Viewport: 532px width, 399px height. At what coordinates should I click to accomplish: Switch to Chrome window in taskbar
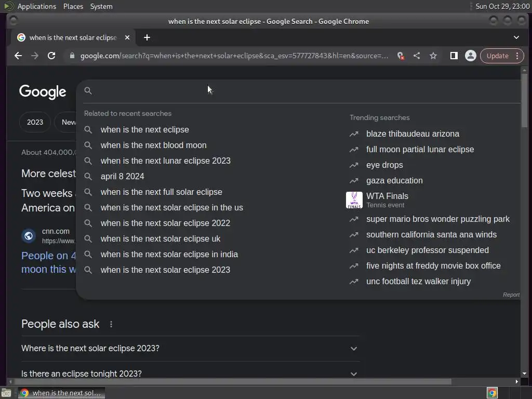coord(61,393)
